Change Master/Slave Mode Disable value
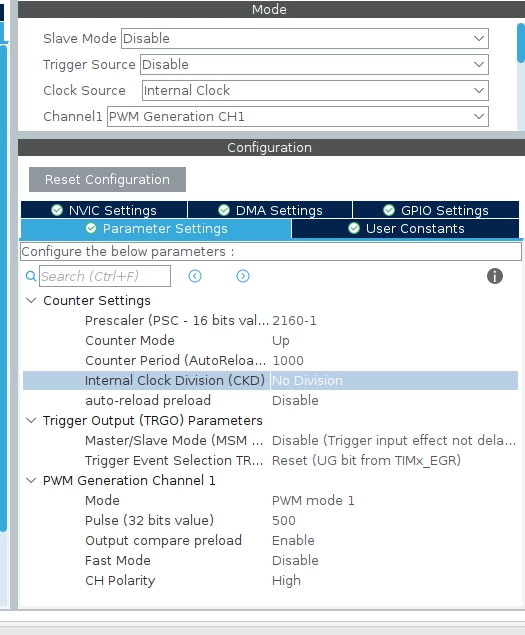525x635 pixels. click(x=394, y=441)
